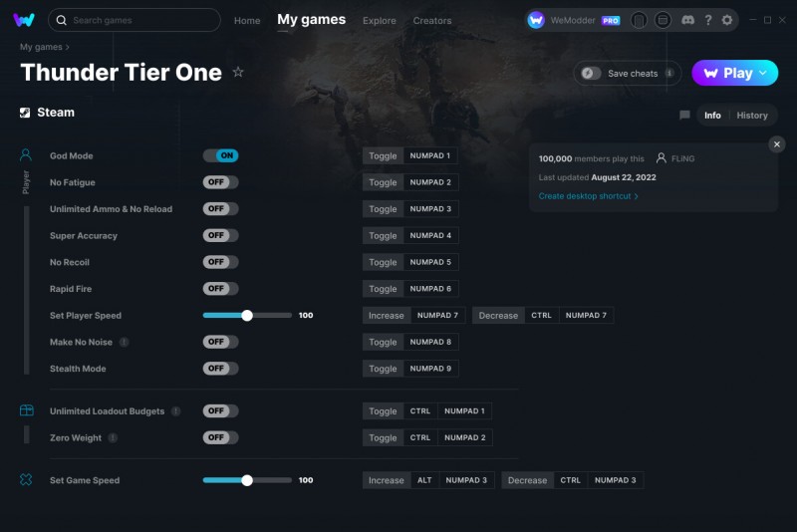Activate Rapid Fire toggle
Viewport: 797px width, 532px height.
click(220, 289)
